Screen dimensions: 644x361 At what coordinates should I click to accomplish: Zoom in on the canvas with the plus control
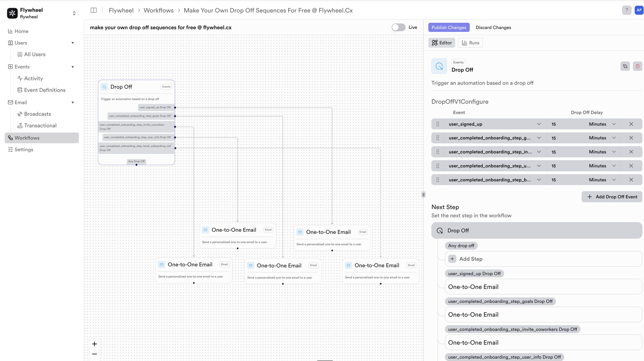pyautogui.click(x=95, y=344)
